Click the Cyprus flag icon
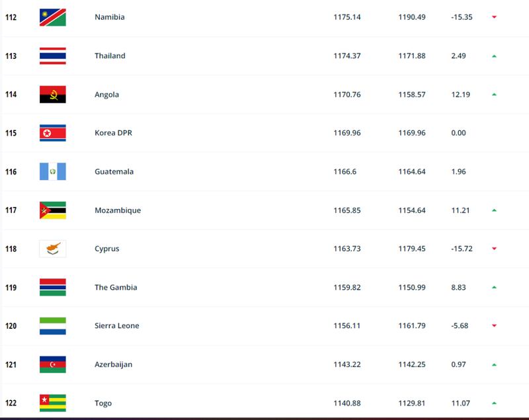 pos(53,249)
